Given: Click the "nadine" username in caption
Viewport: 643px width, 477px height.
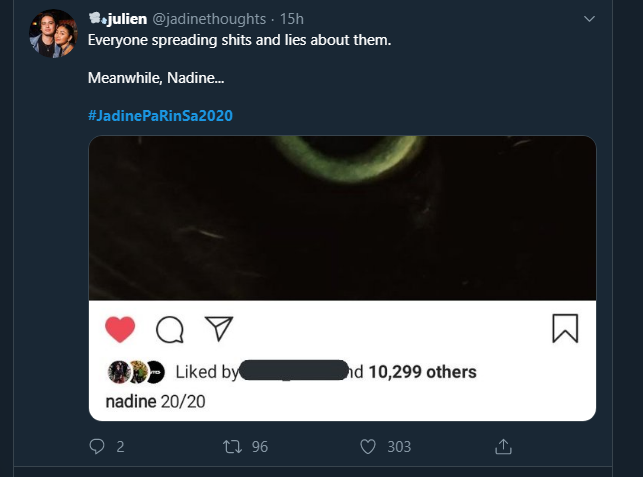Looking at the screenshot, I should coord(130,400).
